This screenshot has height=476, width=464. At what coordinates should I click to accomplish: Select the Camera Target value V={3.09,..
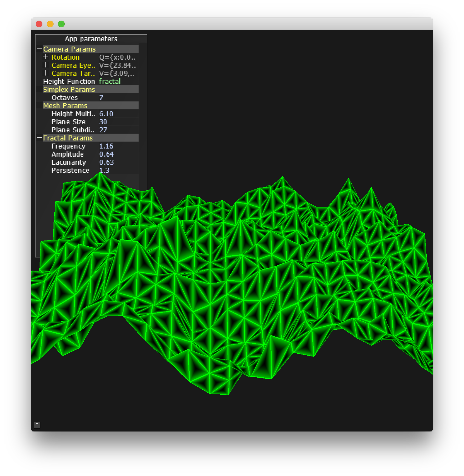click(117, 73)
